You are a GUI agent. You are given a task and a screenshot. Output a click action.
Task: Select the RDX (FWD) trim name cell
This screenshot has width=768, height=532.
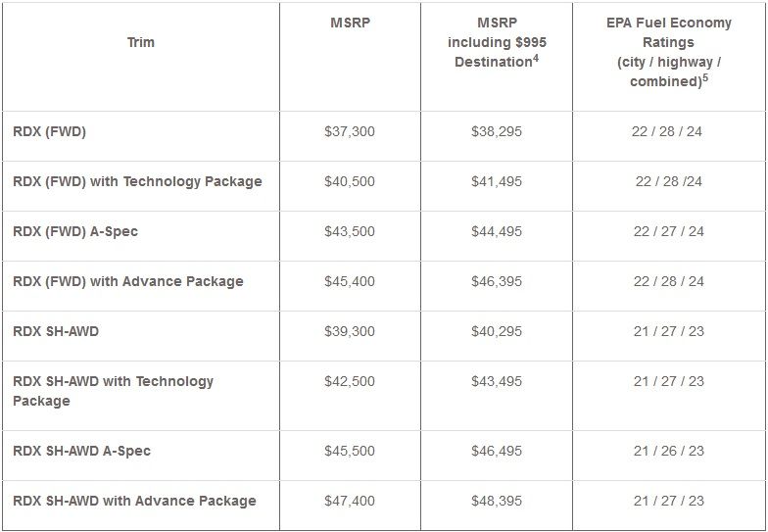click(49, 131)
